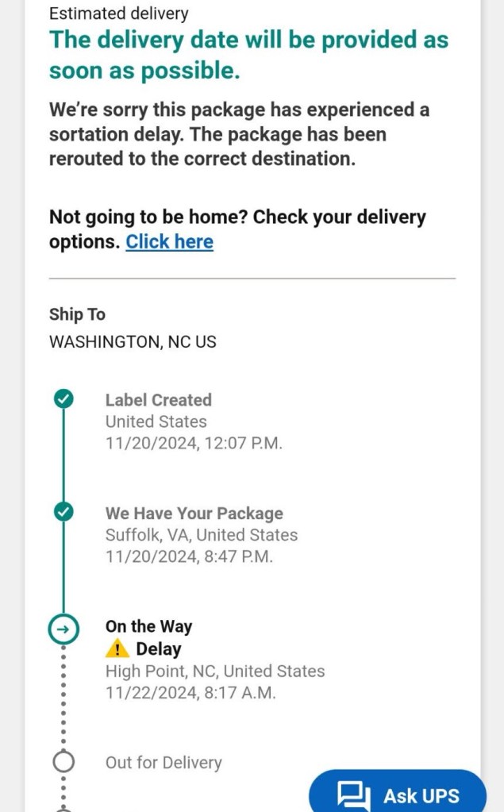Click the We Have Your Package checkmark
Viewport: 504px width, 812px height.
pos(63,512)
